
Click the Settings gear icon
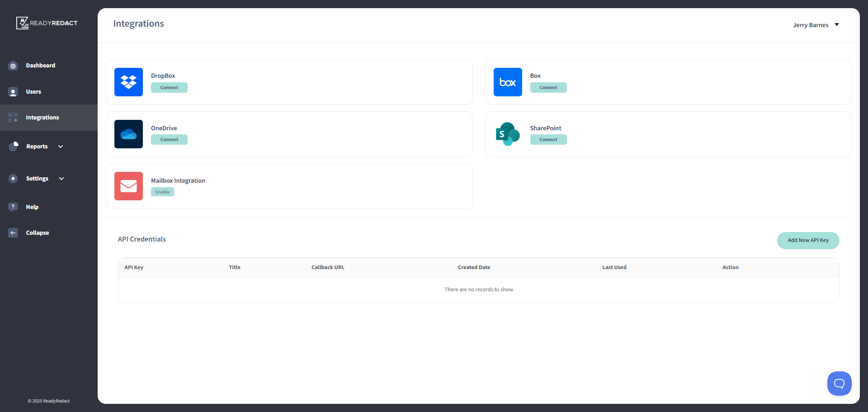[13, 179]
